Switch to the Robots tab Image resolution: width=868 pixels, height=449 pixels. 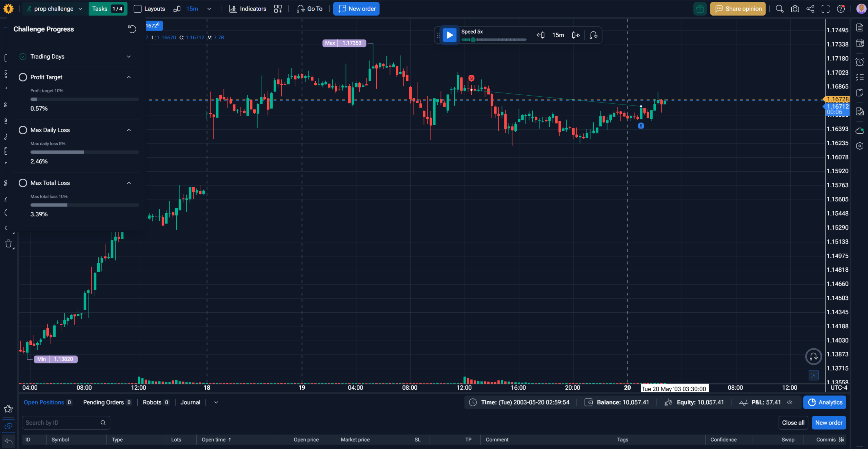pyautogui.click(x=156, y=403)
